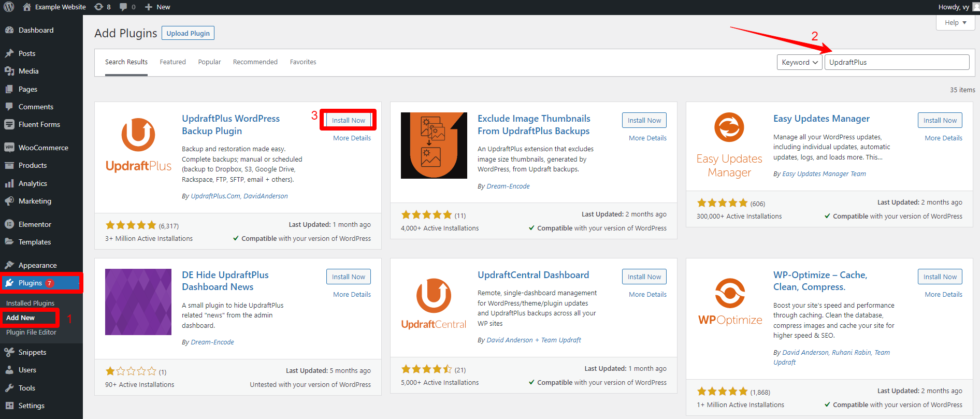Open the Howdy, vy account menu
This screenshot has width=980, height=419.
click(958, 7)
